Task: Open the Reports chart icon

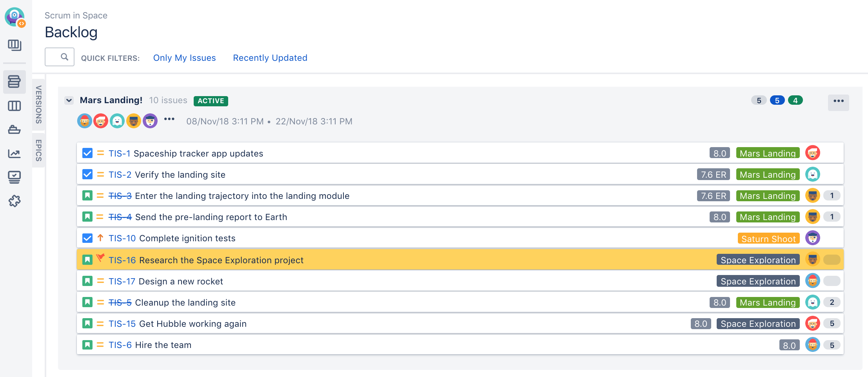Action: click(x=14, y=153)
